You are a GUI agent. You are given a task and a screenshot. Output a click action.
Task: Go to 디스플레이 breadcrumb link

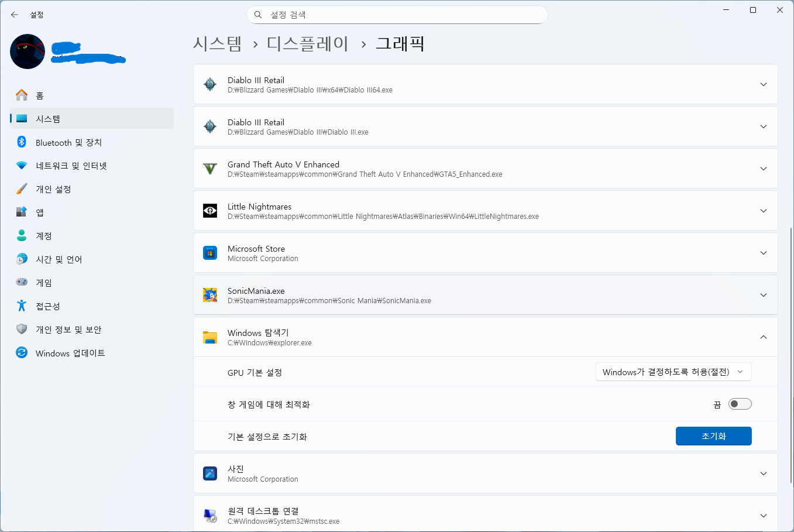(x=308, y=43)
